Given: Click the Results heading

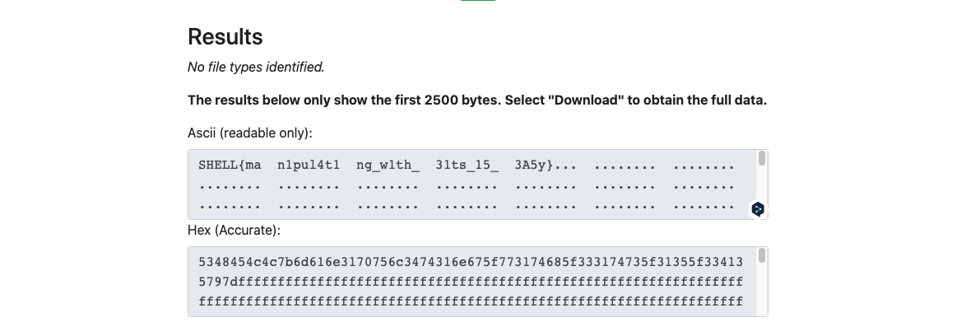Looking at the screenshot, I should coord(225,37).
